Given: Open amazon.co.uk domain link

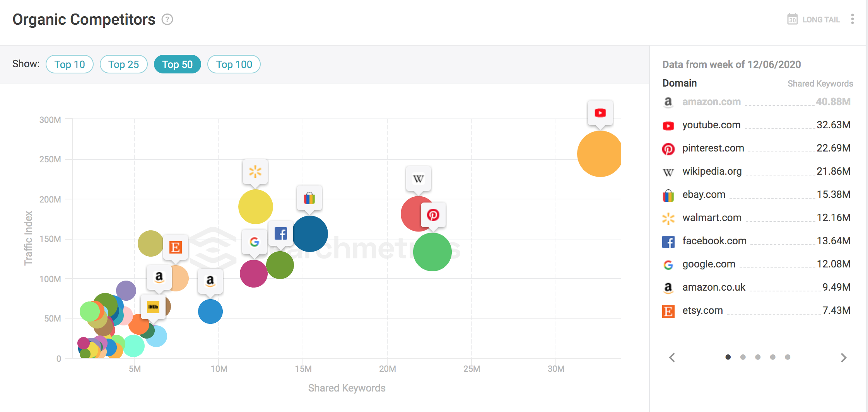Looking at the screenshot, I should (x=714, y=287).
